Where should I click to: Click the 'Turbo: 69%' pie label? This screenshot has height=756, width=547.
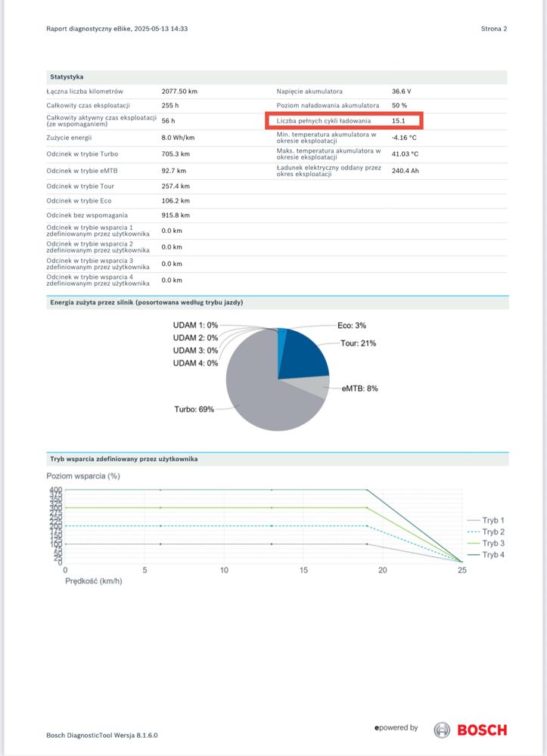194,409
